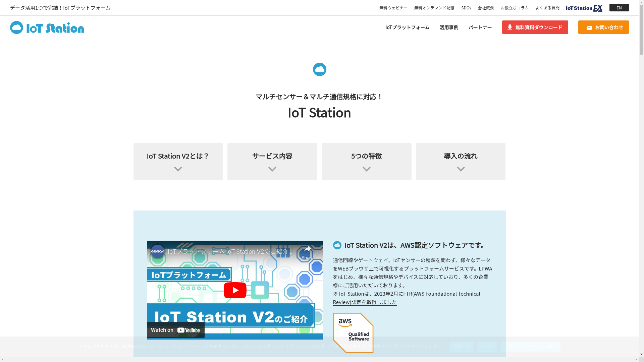Click the download arrow icon on the 無料資料ダウンロード button
The height and width of the screenshot is (362, 644).
pos(509,27)
